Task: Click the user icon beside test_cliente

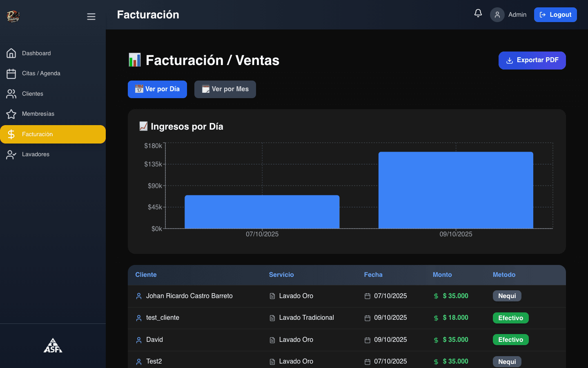Action: click(x=139, y=318)
